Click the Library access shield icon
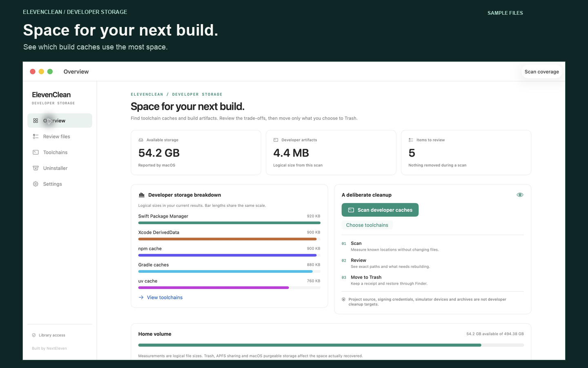This screenshot has width=588, height=368. tap(34, 335)
